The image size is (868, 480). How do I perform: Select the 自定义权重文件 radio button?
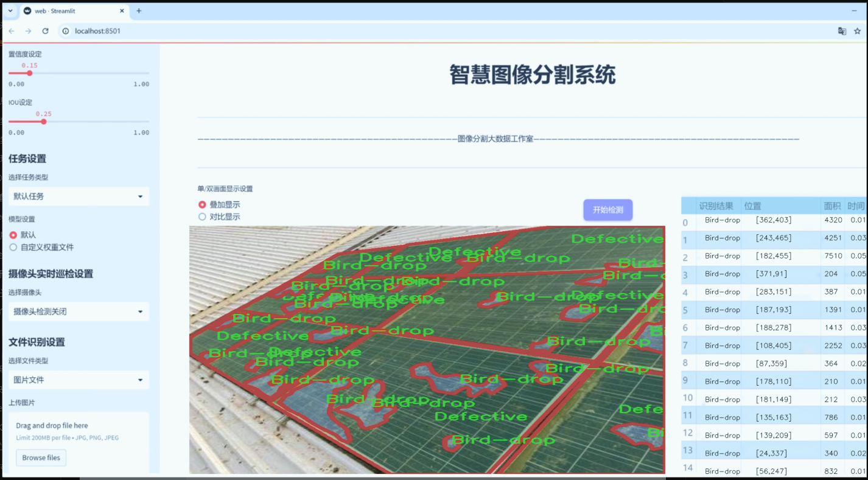(x=13, y=248)
